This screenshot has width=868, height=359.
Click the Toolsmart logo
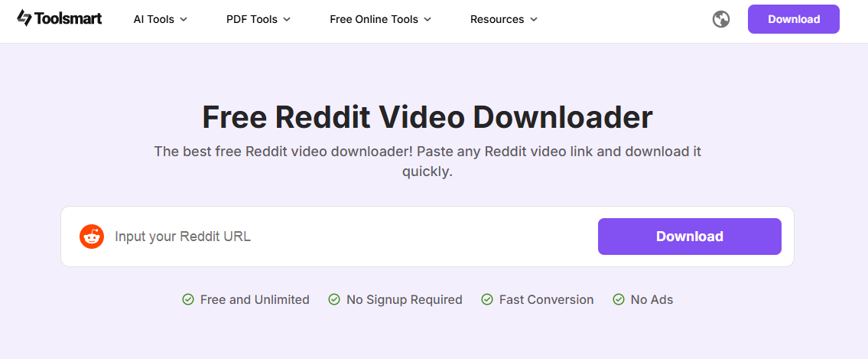click(59, 18)
